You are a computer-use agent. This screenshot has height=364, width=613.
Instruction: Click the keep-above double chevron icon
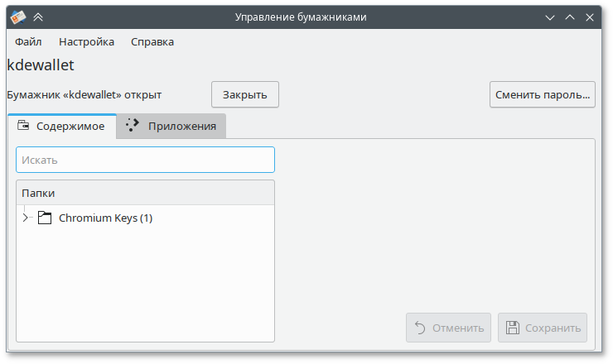coord(38,17)
